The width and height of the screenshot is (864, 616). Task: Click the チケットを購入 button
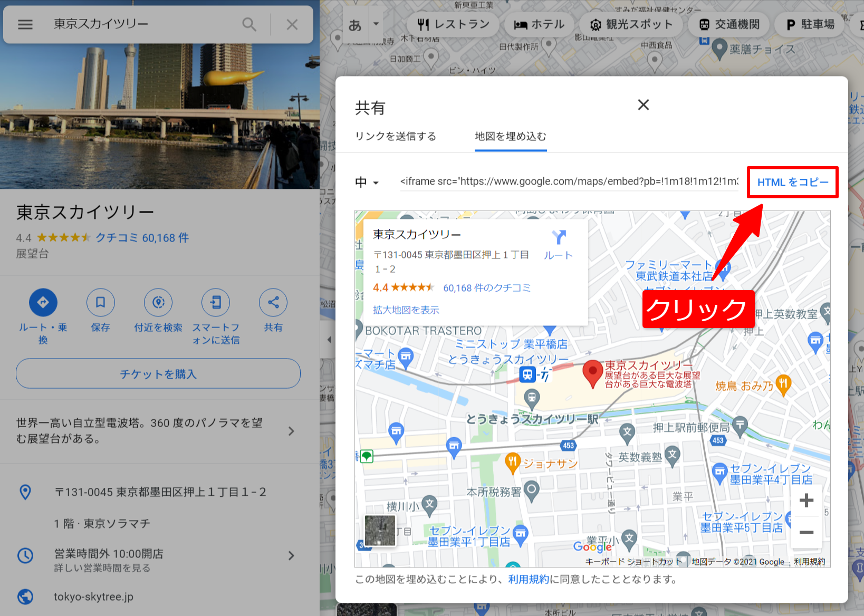click(x=158, y=374)
